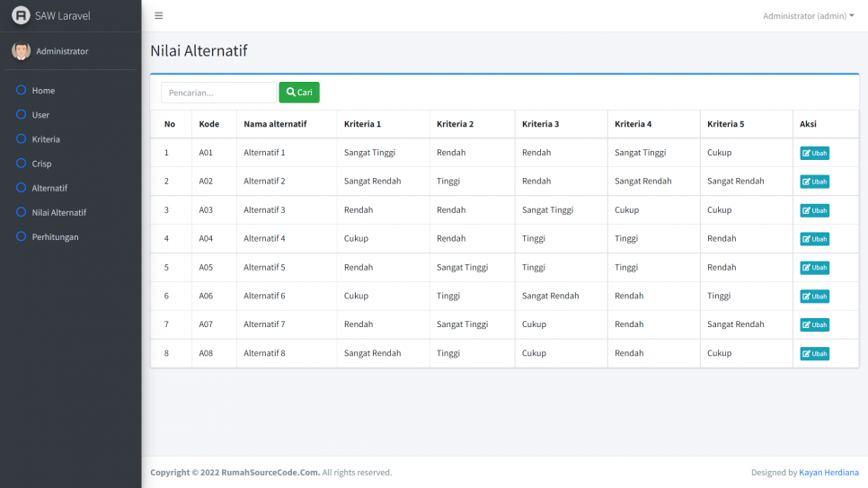
Task: Click the green Cari search button
Action: [x=299, y=93]
